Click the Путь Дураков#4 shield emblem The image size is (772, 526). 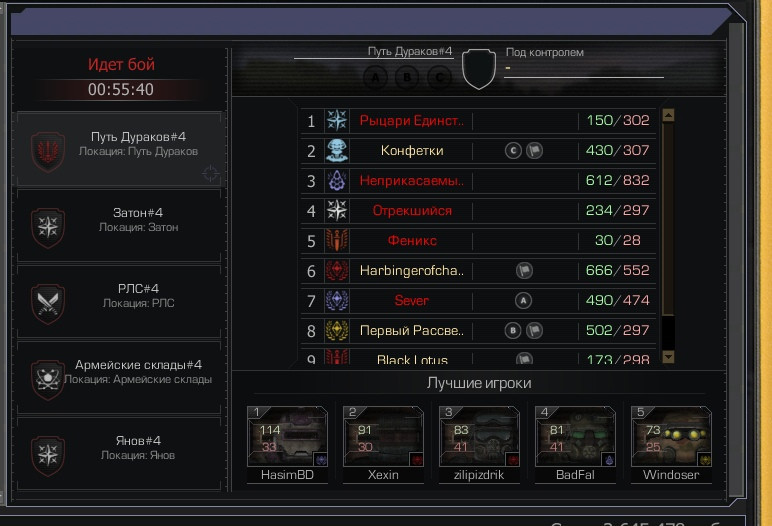(48, 151)
